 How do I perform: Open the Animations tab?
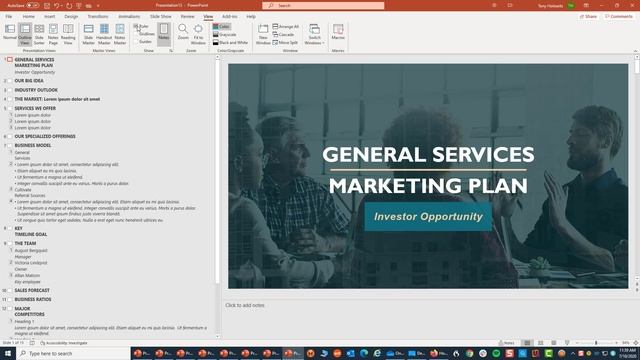[x=129, y=16]
